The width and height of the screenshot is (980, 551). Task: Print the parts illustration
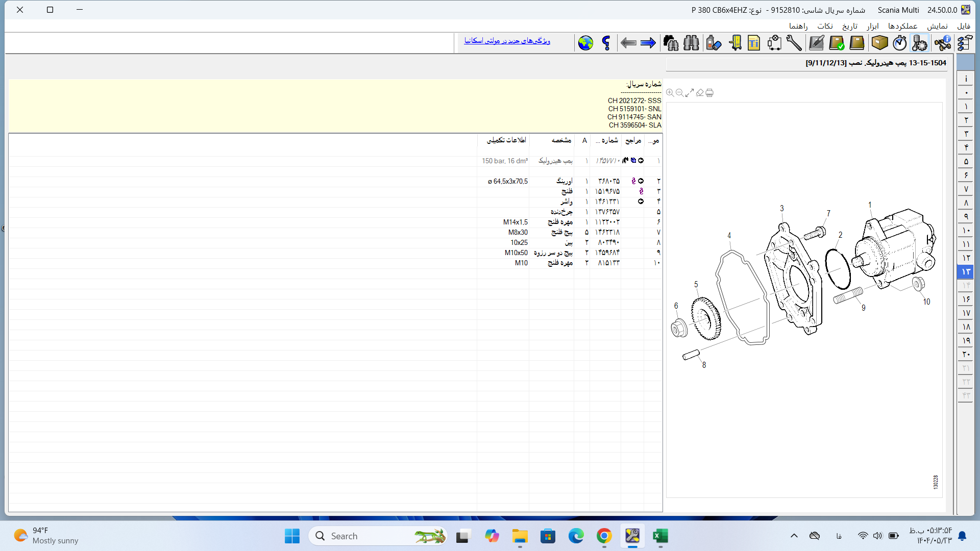pos(709,93)
